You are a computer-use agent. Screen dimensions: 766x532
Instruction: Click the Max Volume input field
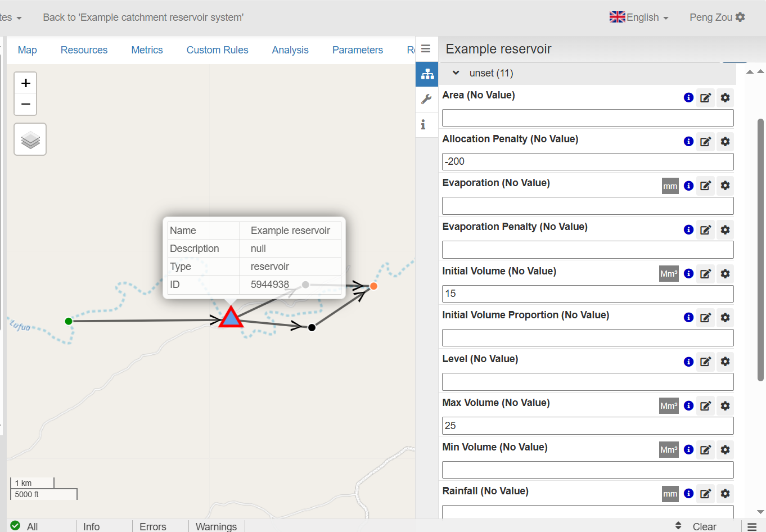point(587,426)
